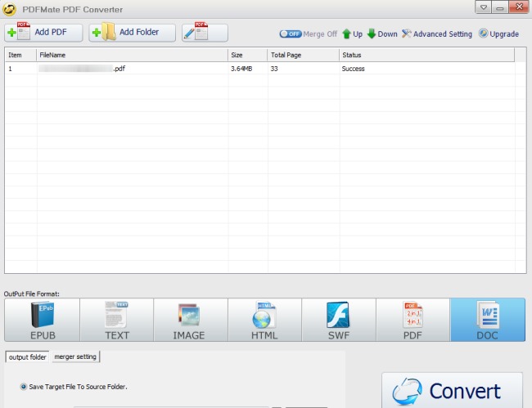532x408 pixels.
Task: Select SWF output format
Action: coord(339,320)
